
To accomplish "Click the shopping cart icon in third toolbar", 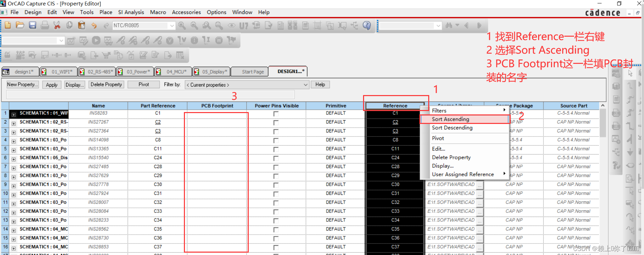I will click(106, 55).
